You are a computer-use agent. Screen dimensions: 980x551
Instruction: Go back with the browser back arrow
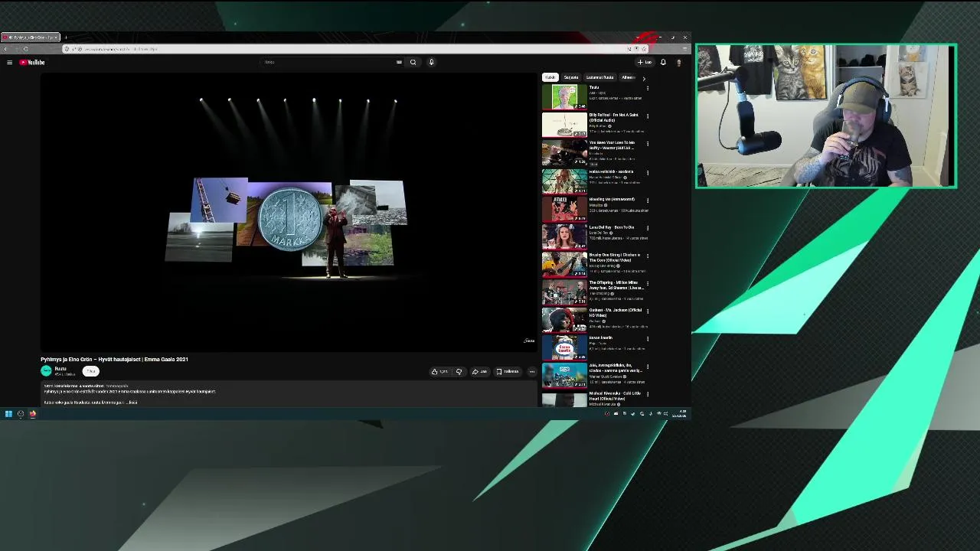pyautogui.click(x=6, y=49)
